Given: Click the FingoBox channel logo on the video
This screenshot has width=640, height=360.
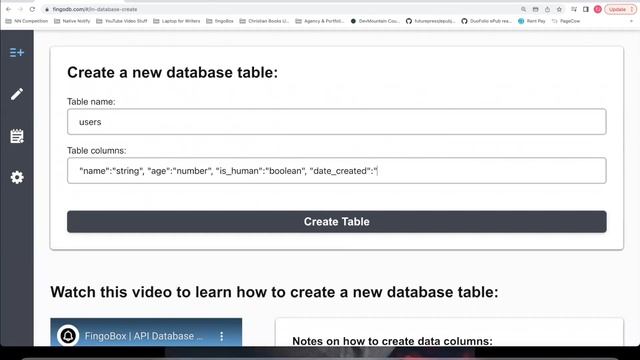Looking at the screenshot, I should [68, 336].
